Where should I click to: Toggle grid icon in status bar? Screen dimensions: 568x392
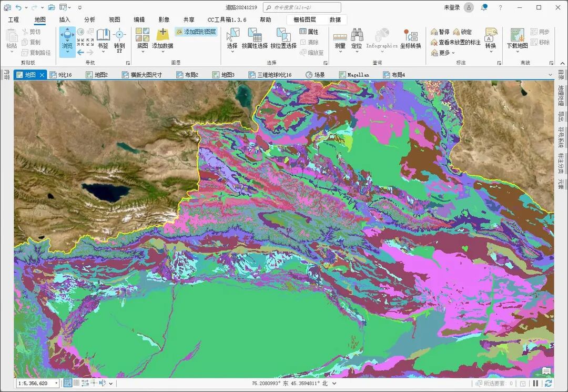(76, 383)
